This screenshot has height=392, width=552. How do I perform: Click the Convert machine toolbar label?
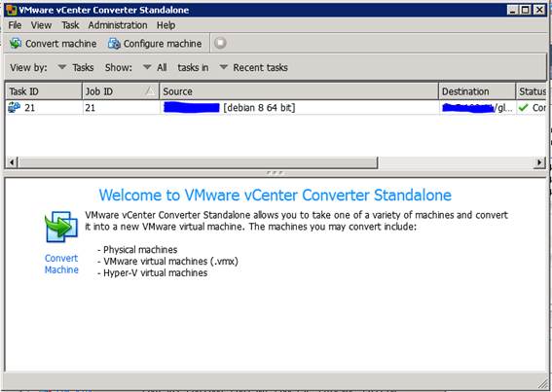[x=61, y=44]
